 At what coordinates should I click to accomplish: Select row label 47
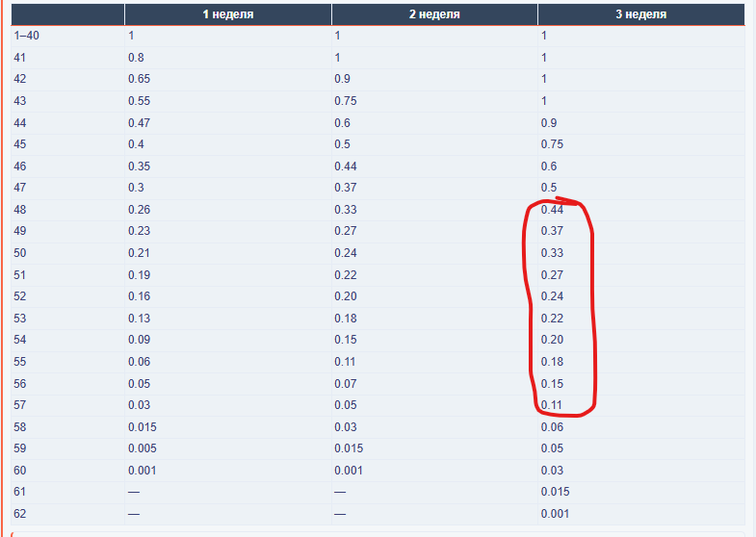pos(20,188)
